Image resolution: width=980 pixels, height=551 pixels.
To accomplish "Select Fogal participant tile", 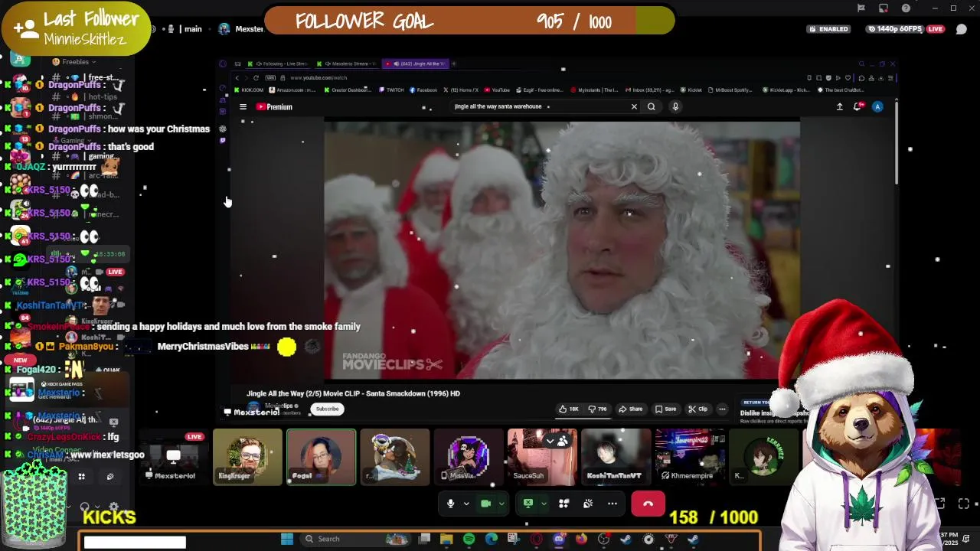I will point(321,457).
